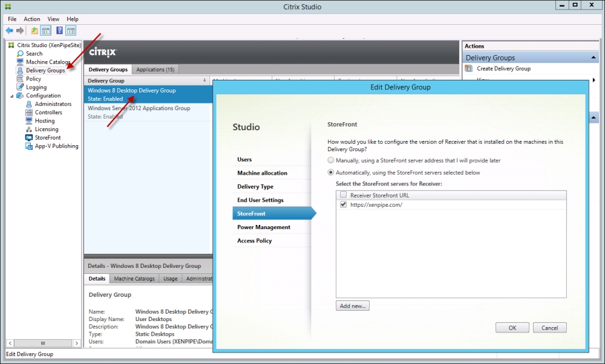Click the Forward arrow in the toolbar

click(x=20, y=30)
